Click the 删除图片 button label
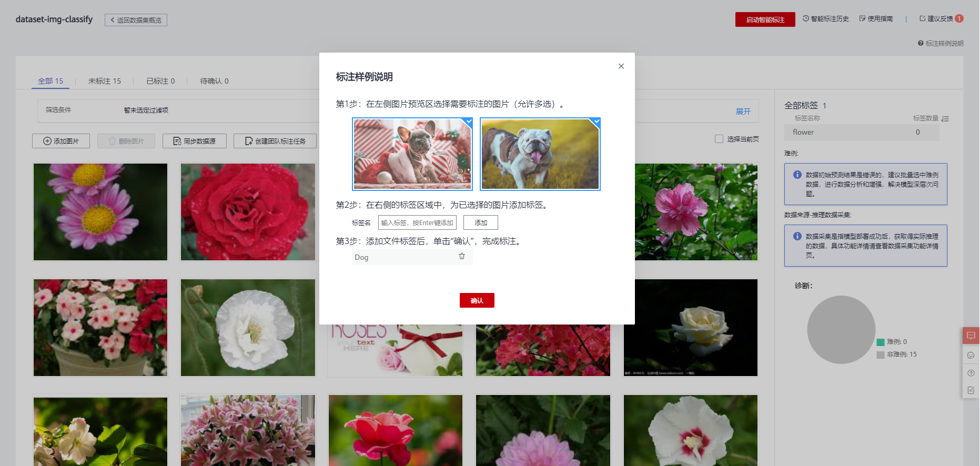980x466 pixels. 131,141
